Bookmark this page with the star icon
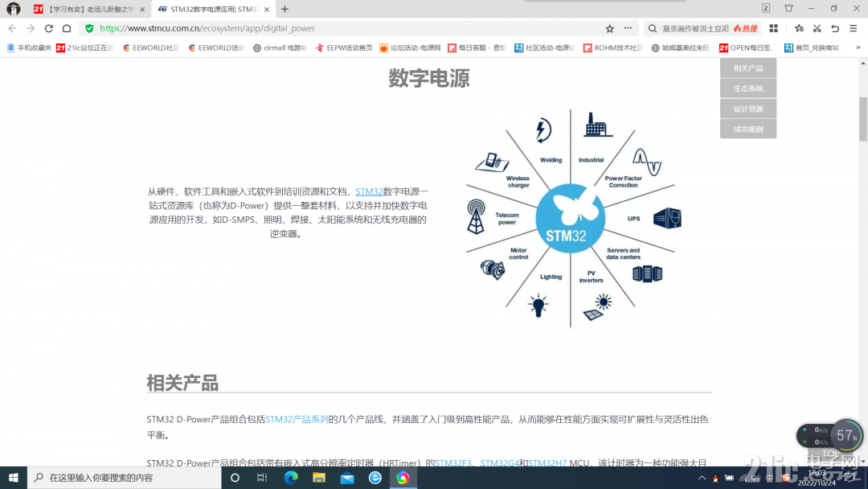The image size is (868, 489). click(609, 28)
